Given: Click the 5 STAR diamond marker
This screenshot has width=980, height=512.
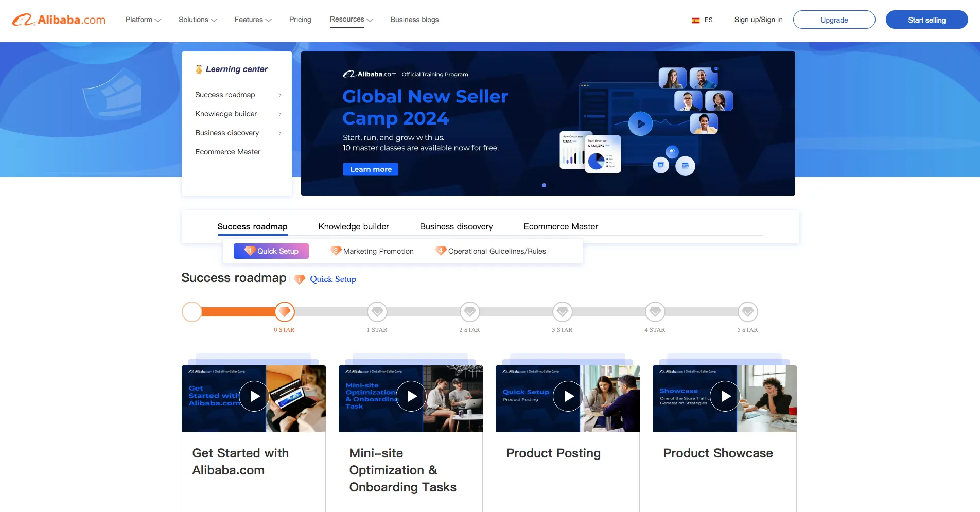Looking at the screenshot, I should coord(748,312).
